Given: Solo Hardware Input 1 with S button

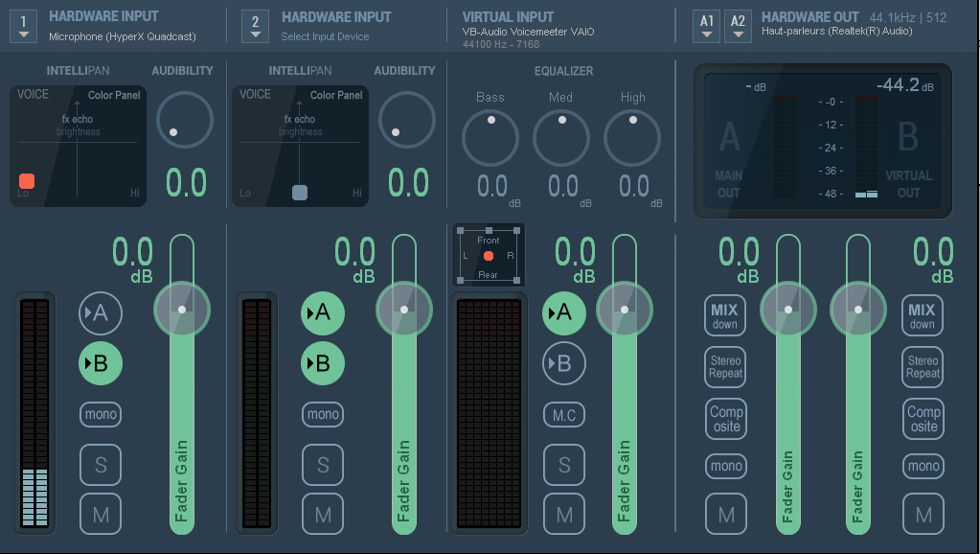Looking at the screenshot, I should [x=101, y=465].
